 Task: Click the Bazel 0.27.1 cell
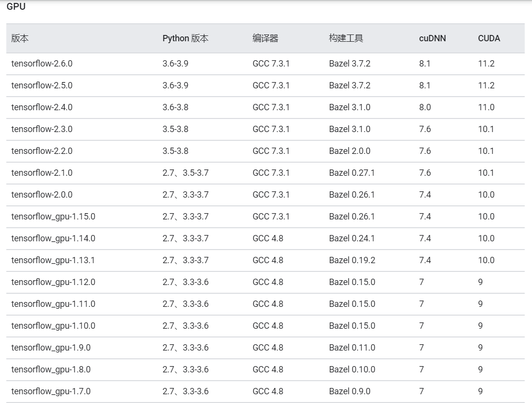tap(352, 173)
